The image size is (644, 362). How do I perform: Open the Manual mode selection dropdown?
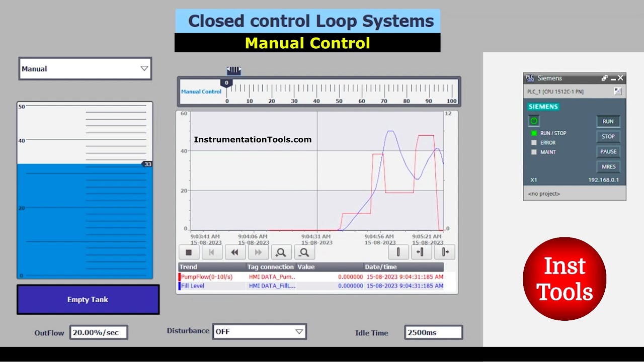point(144,68)
